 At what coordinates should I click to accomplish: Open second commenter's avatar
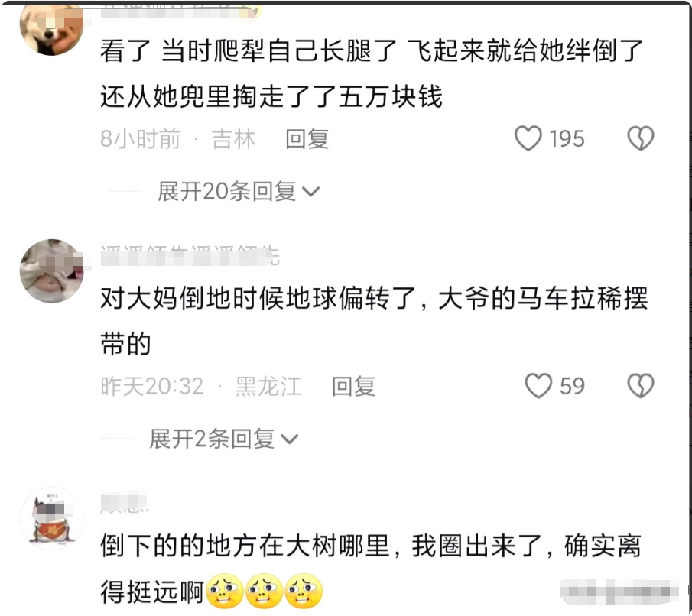pyautogui.click(x=52, y=271)
